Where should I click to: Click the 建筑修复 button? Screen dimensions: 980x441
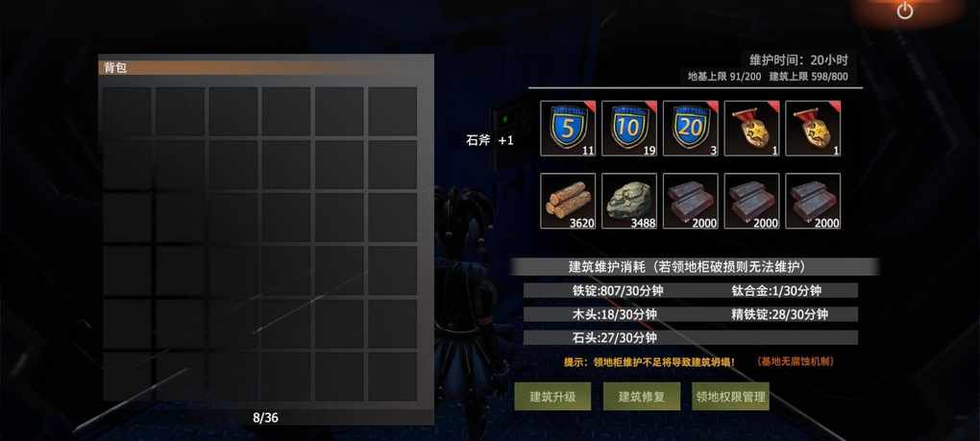pos(641,397)
